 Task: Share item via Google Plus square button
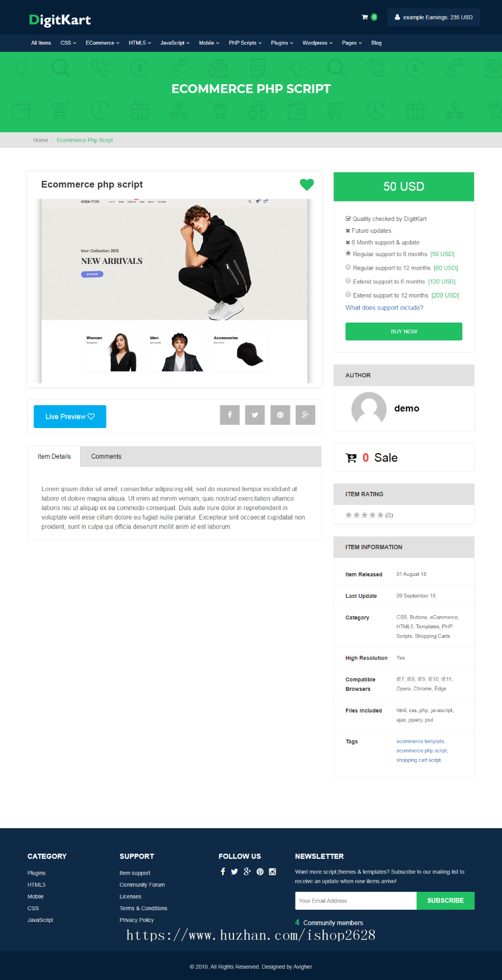[x=305, y=415]
